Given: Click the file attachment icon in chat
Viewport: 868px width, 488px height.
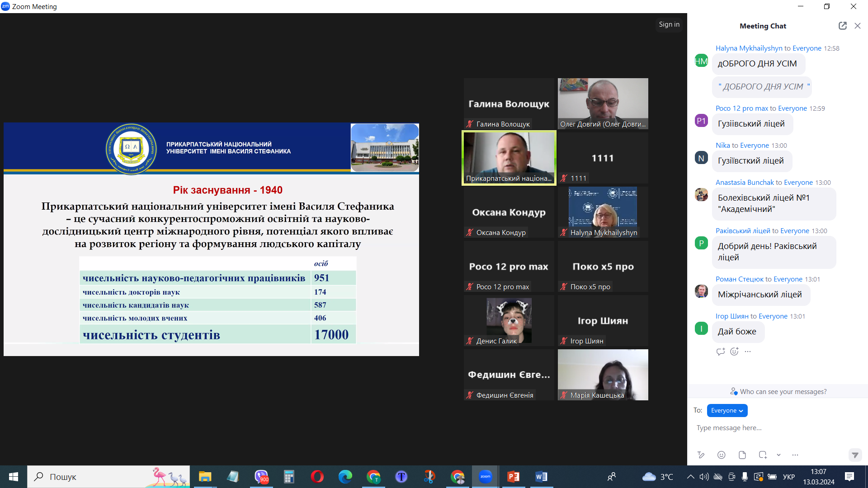Looking at the screenshot, I should [742, 455].
